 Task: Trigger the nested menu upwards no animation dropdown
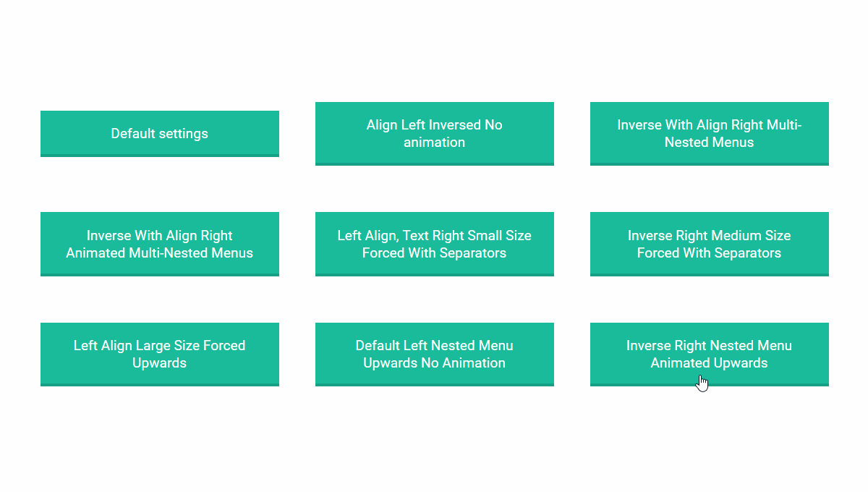(434, 354)
